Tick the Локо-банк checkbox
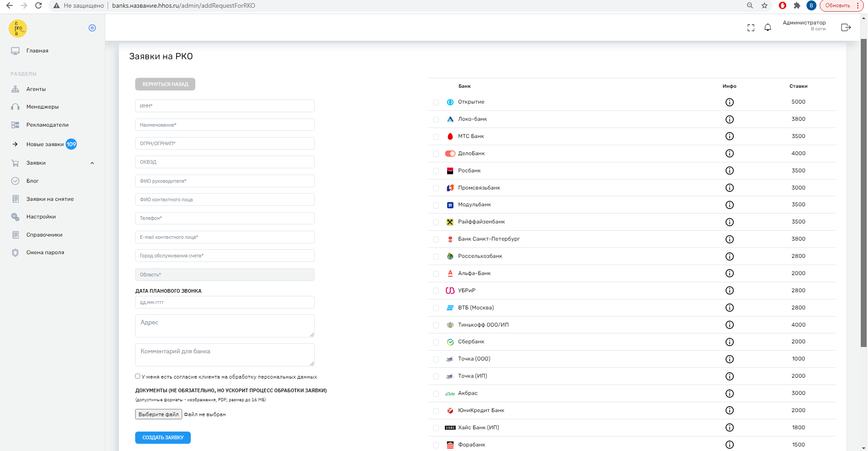 [x=436, y=120]
